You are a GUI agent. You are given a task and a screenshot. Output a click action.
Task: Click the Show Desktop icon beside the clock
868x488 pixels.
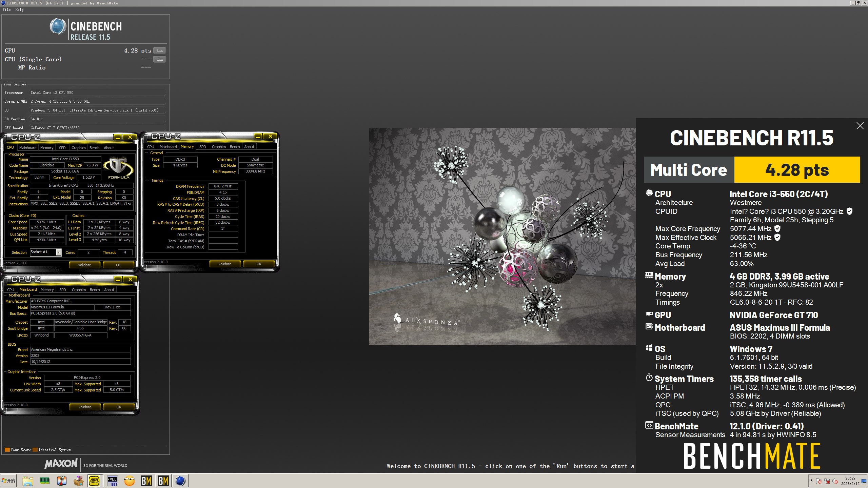(x=864, y=481)
